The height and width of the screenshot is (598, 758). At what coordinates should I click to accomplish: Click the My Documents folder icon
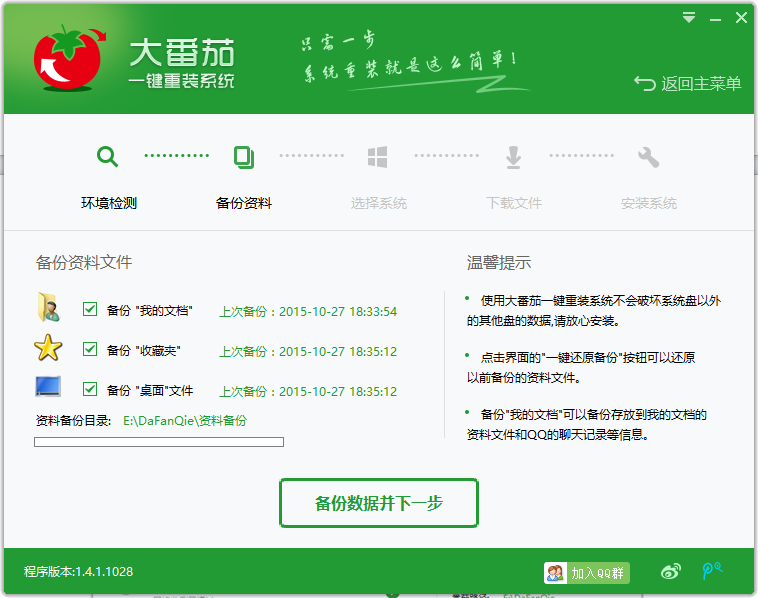click(48, 307)
